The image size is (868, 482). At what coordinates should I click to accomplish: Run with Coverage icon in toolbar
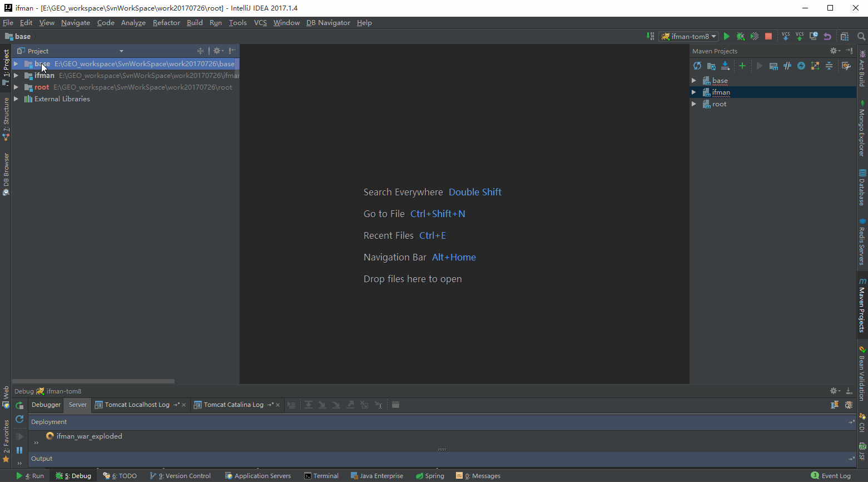tap(755, 36)
